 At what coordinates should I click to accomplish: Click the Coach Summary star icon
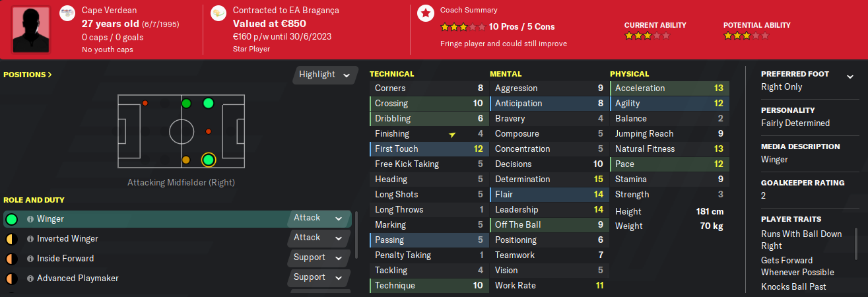point(426,14)
